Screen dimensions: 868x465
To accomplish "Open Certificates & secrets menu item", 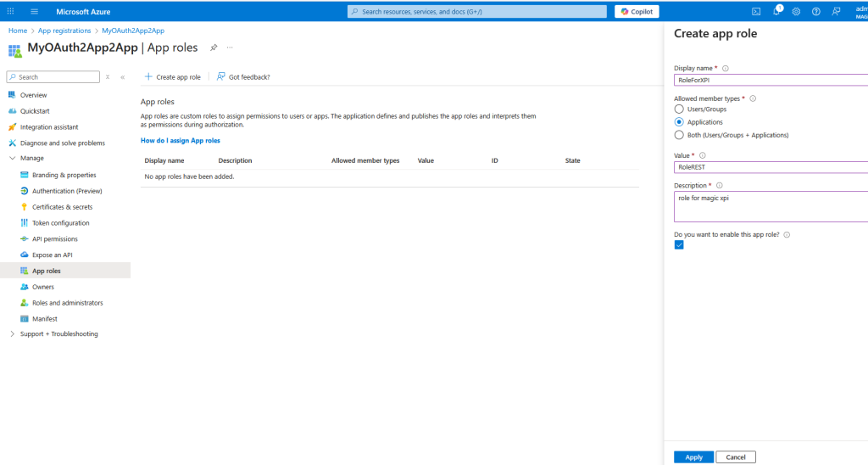I will coord(62,207).
